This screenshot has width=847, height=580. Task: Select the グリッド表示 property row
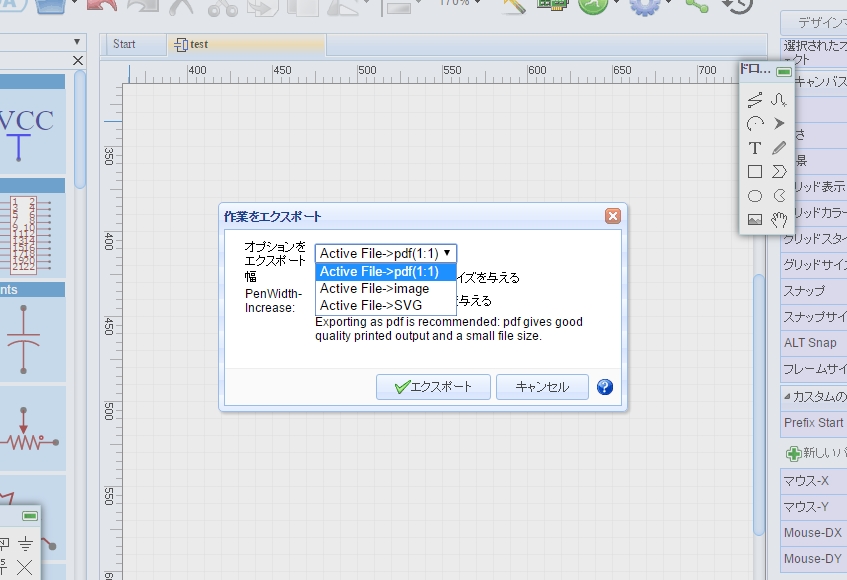pyautogui.click(x=820, y=187)
